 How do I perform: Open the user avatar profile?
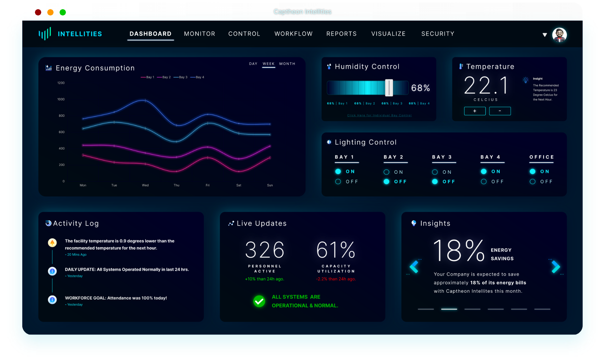[x=559, y=35]
